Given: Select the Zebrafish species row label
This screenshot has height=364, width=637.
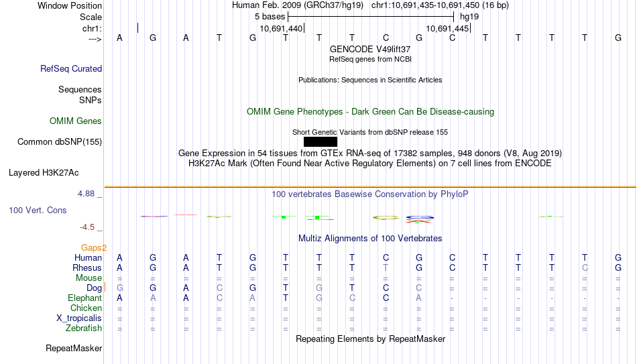Looking at the screenshot, I should pos(84,328).
